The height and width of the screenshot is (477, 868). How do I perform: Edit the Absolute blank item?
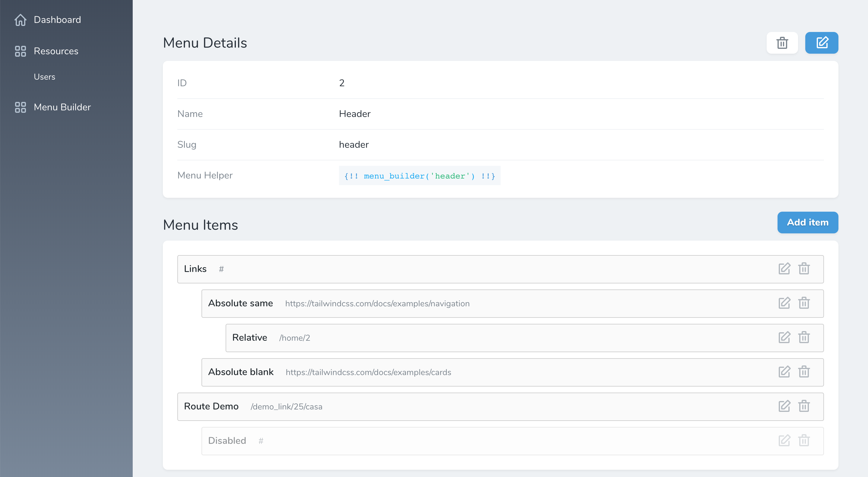coord(784,372)
